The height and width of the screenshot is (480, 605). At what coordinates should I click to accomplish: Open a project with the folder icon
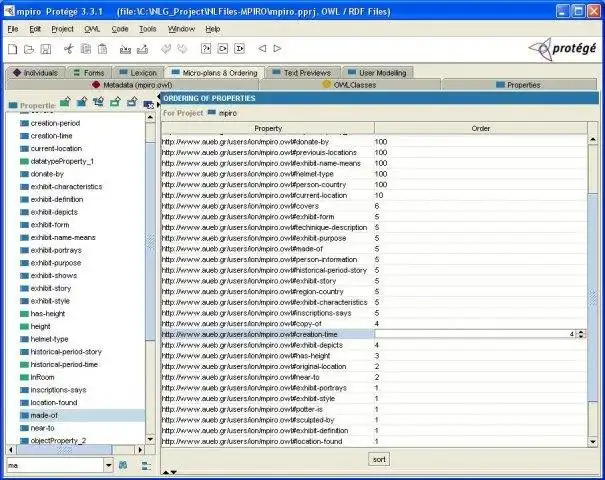pos(29,49)
